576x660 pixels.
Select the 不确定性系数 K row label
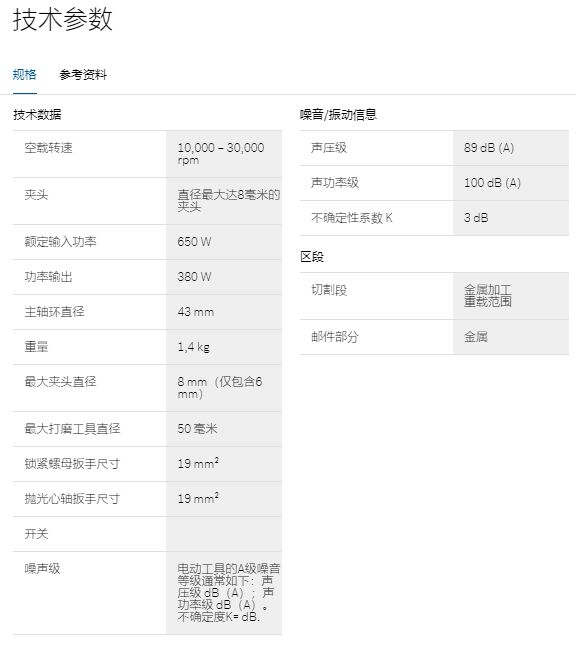pos(352,218)
